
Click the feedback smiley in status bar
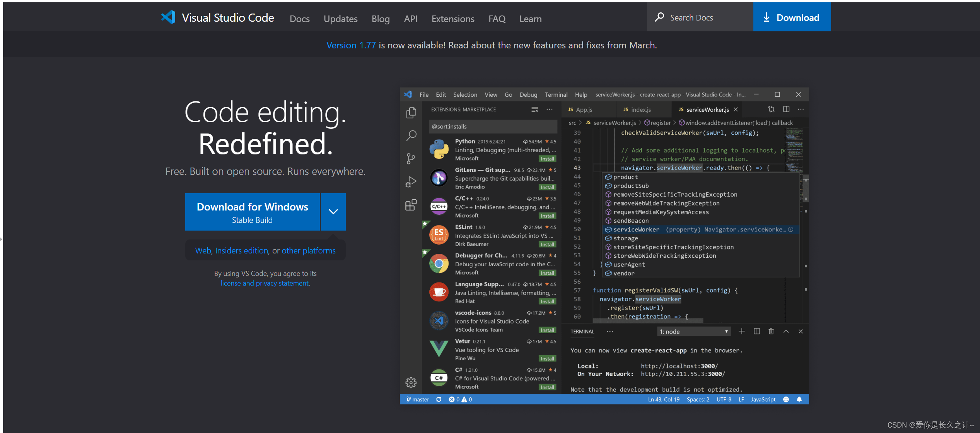click(786, 399)
